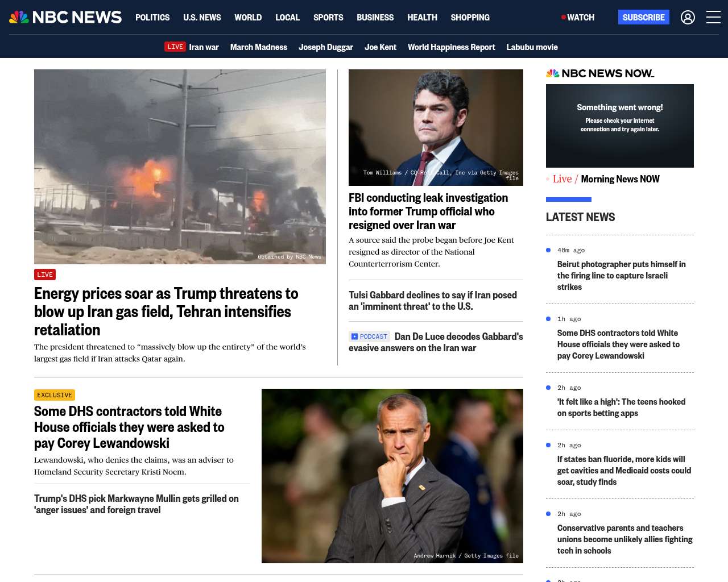
Task: Click the Watch live link
Action: pos(578,18)
